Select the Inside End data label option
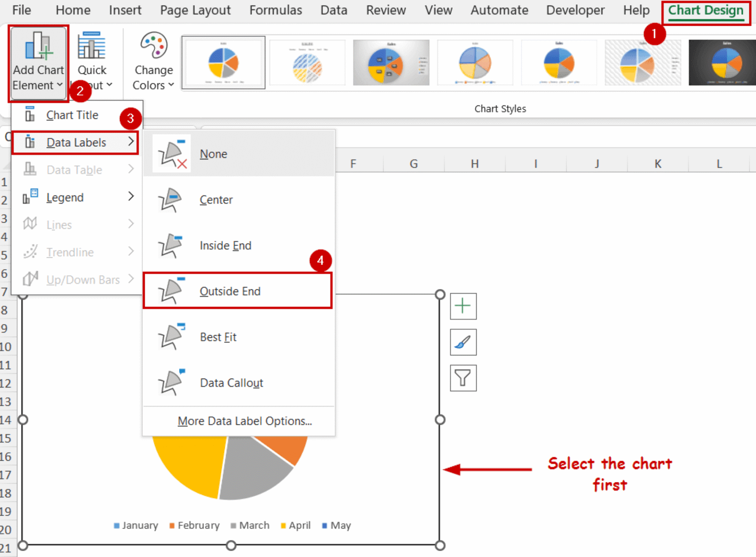The image size is (756, 557). pos(225,245)
